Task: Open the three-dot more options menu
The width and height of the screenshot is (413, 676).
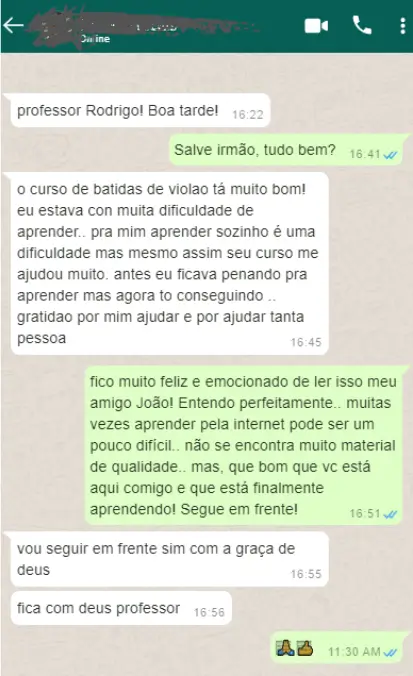Action: 403,26
